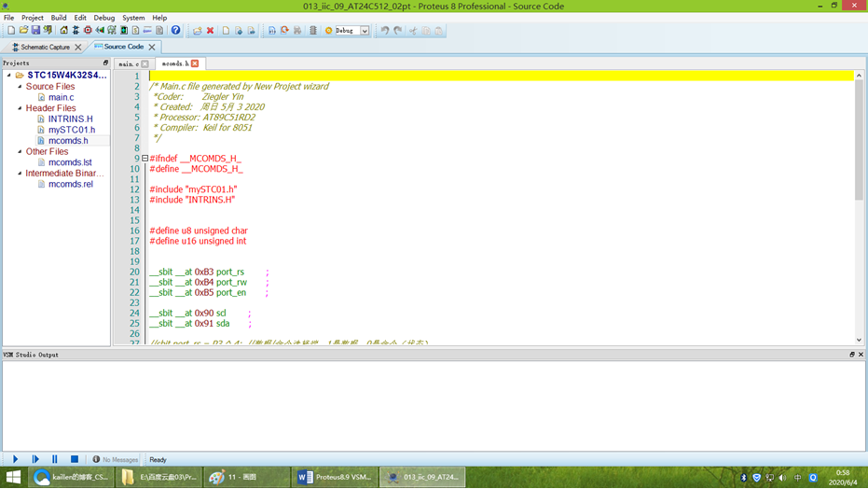Select mcomds.rel in Intermediate Binaries

click(x=70, y=184)
